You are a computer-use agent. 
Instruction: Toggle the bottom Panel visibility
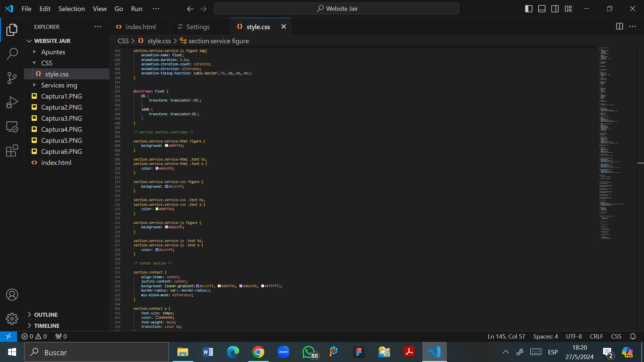point(542,9)
